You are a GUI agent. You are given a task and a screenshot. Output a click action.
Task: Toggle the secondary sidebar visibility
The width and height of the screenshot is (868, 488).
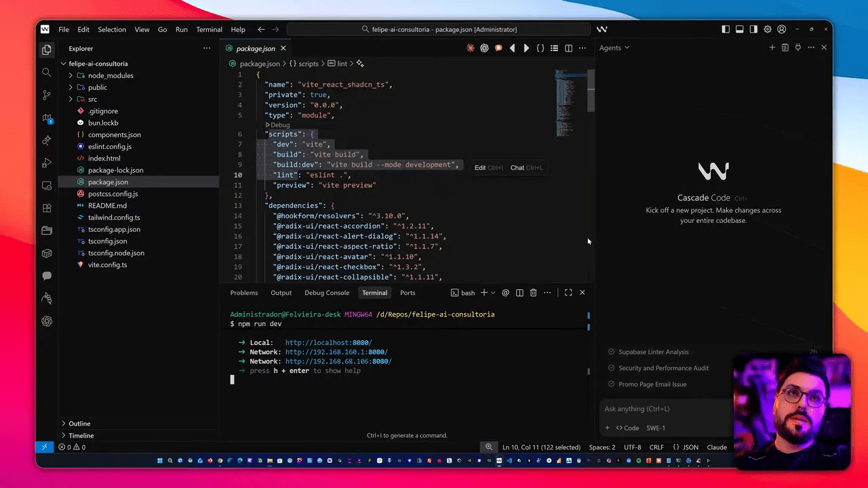point(753,29)
